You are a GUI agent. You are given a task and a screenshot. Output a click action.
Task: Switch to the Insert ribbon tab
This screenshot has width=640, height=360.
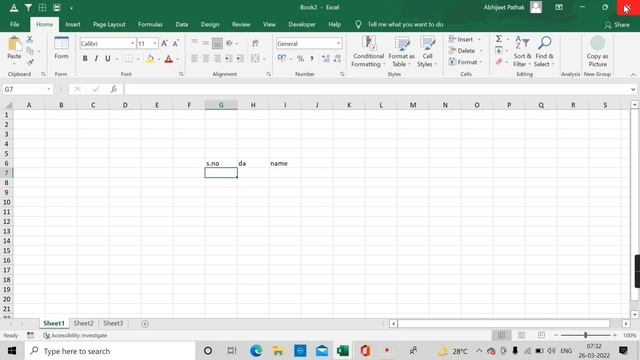point(73,24)
